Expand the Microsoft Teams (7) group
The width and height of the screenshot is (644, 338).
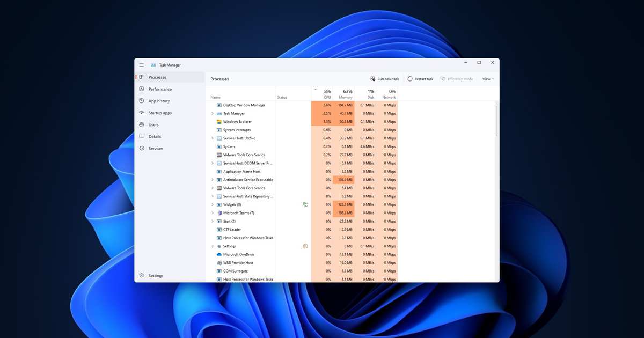pyautogui.click(x=213, y=213)
